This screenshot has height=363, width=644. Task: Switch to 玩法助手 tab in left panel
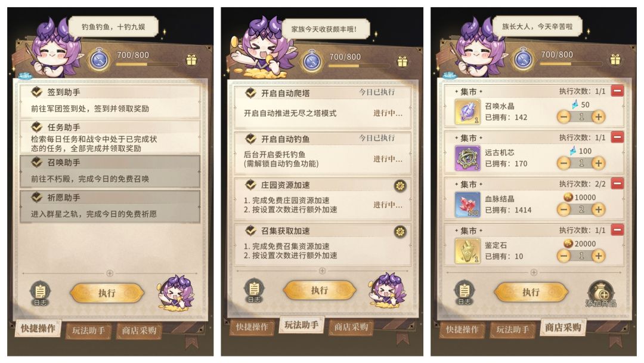[x=89, y=331]
